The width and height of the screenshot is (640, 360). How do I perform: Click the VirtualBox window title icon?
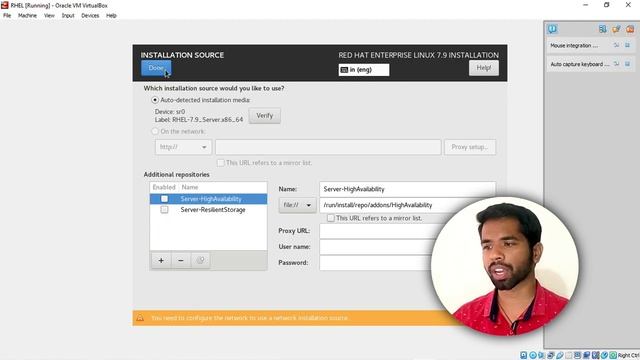point(5,5)
